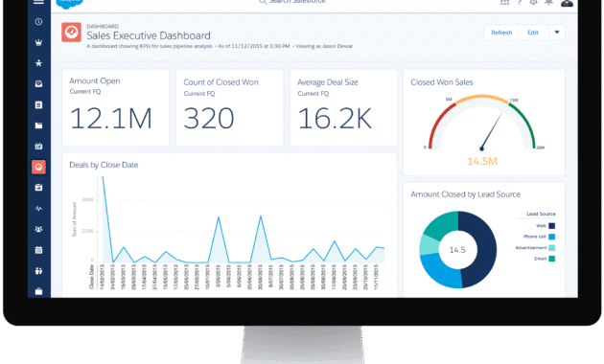Click the red dashboard icon beside the title

point(71,32)
